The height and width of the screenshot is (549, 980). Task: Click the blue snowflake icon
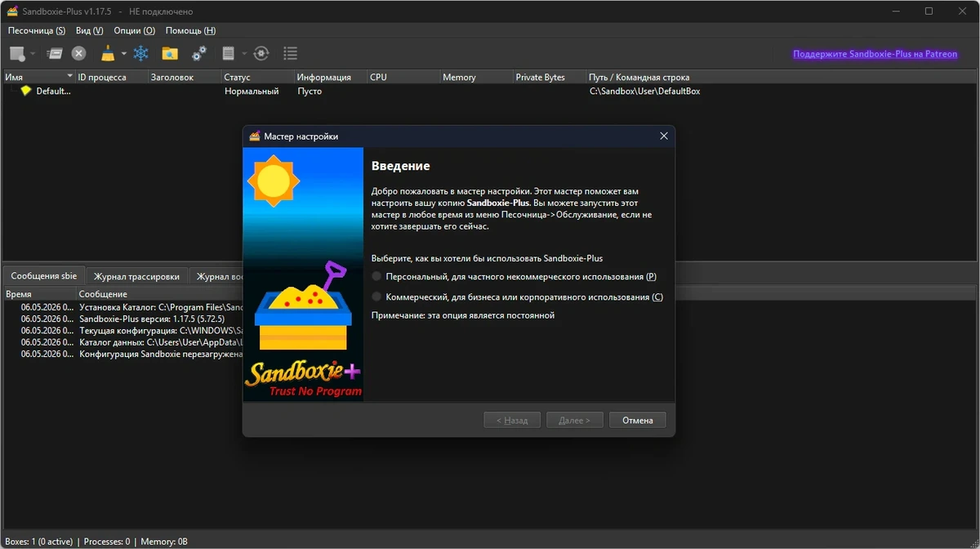[x=141, y=54]
